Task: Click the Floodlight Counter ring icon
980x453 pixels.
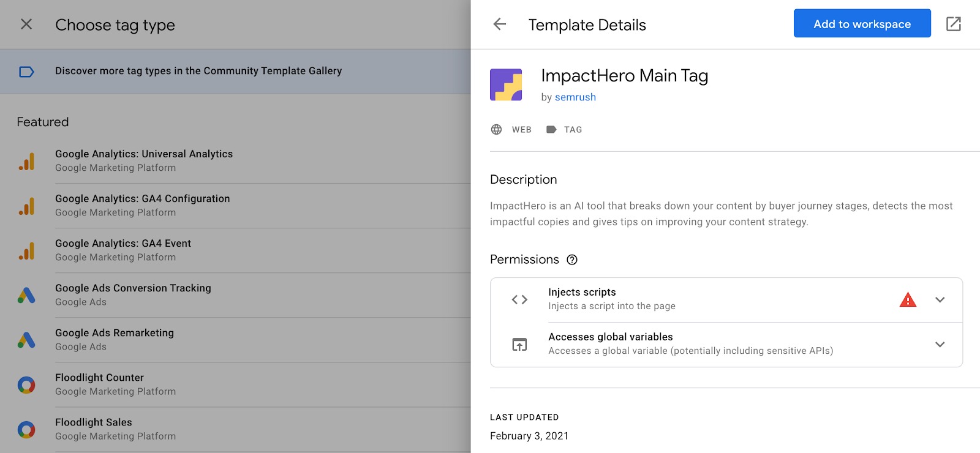Action: tap(26, 384)
